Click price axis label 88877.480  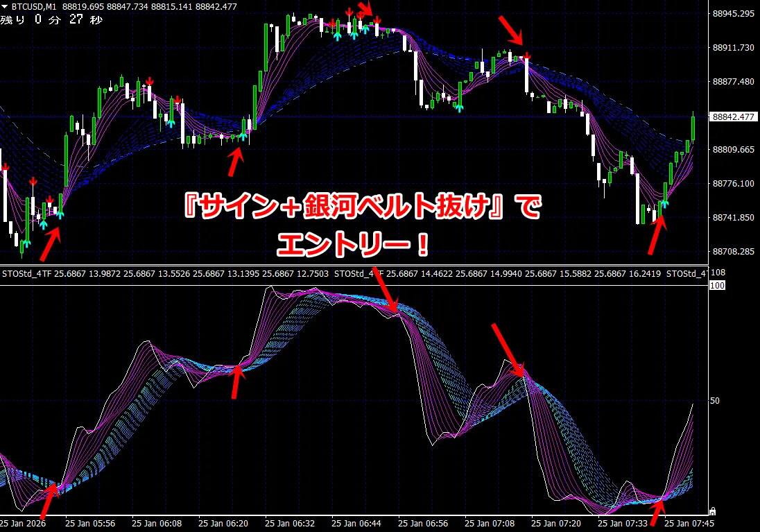tap(734, 81)
